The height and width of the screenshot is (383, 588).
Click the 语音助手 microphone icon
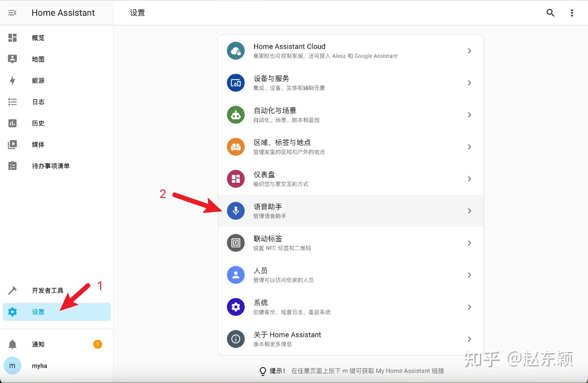236,211
